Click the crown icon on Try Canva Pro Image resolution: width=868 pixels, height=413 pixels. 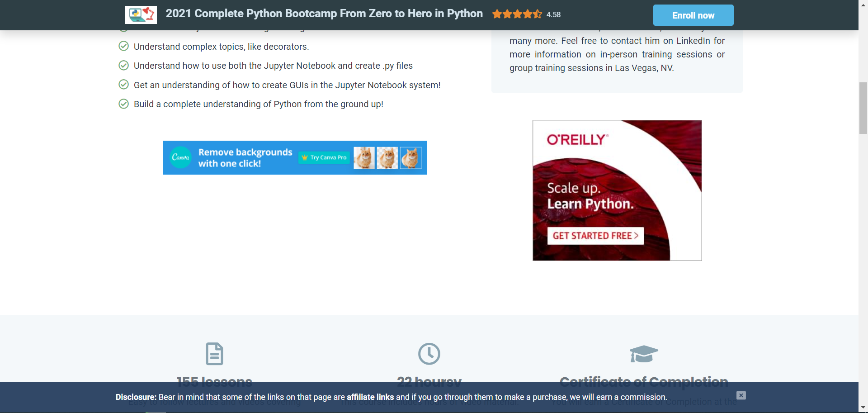tap(304, 157)
